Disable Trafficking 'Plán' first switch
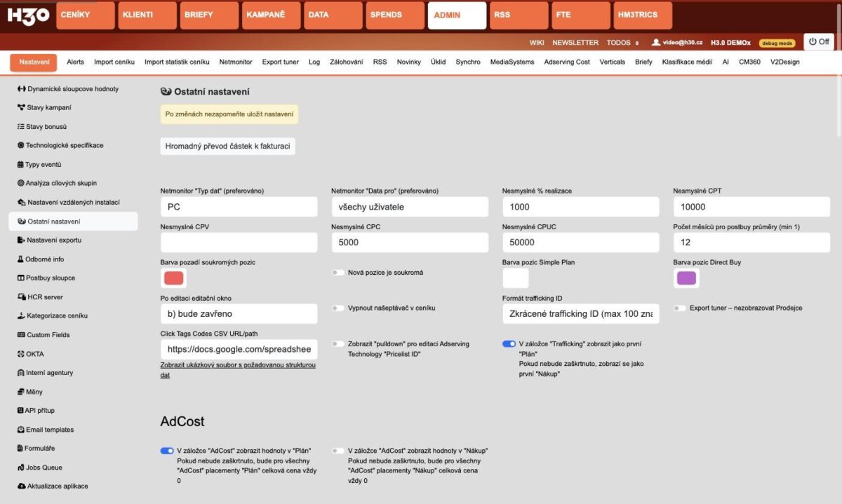This screenshot has width=842, height=504. (x=509, y=344)
